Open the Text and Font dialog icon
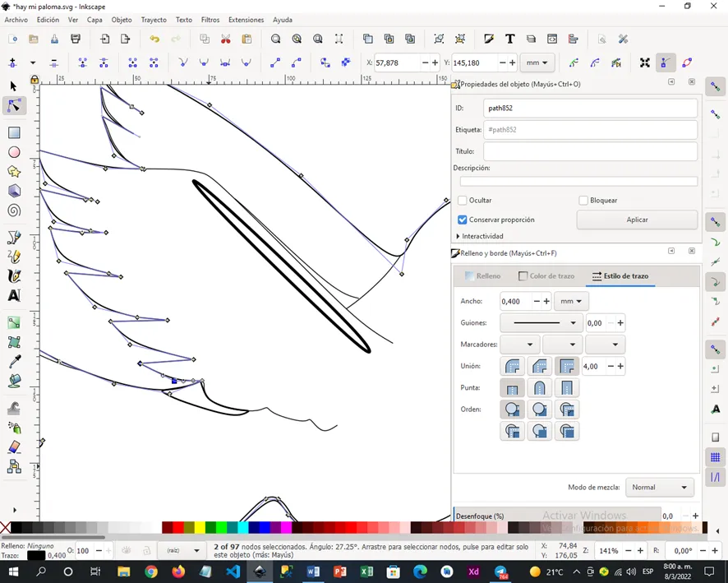The image size is (728, 583). [509, 39]
